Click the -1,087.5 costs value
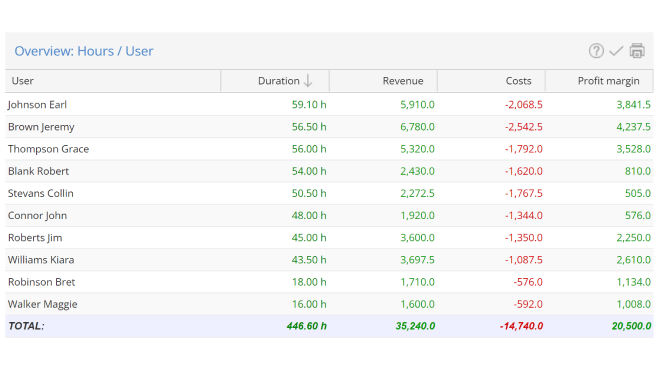This screenshot has width=660, height=370. point(524,260)
